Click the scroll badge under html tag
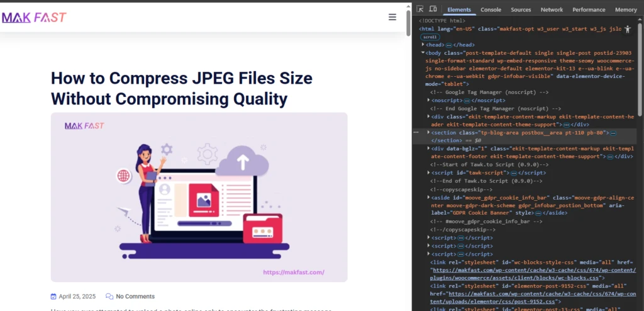The height and width of the screenshot is (311, 644). [430, 37]
